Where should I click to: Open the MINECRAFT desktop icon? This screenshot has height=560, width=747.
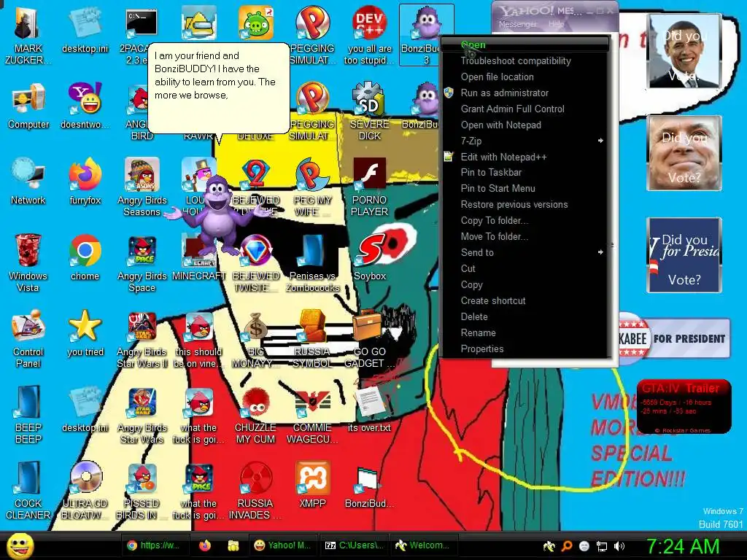tap(198, 257)
